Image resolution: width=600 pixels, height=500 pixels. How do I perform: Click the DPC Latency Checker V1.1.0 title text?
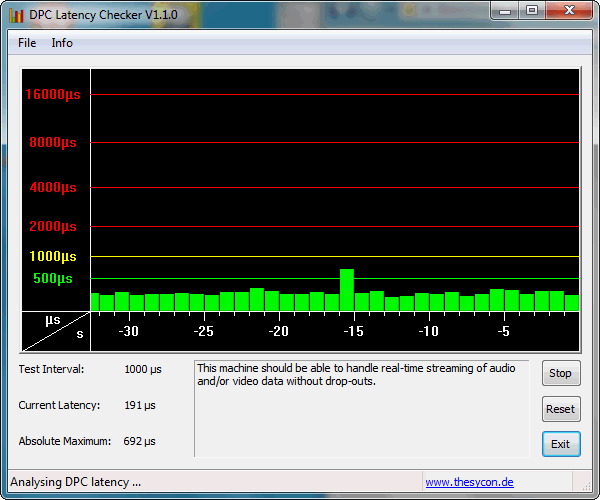[103, 15]
